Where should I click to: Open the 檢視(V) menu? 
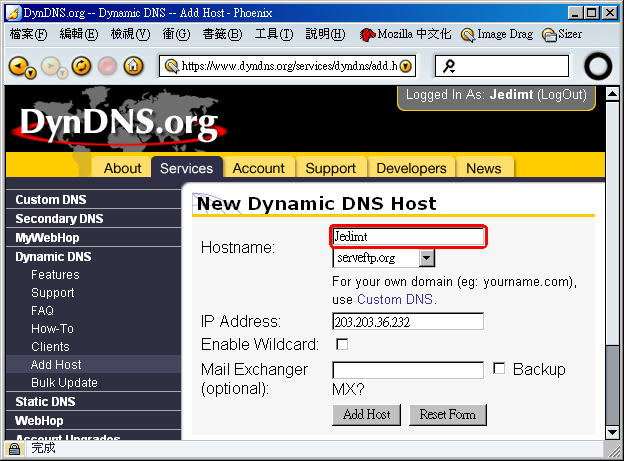point(131,34)
